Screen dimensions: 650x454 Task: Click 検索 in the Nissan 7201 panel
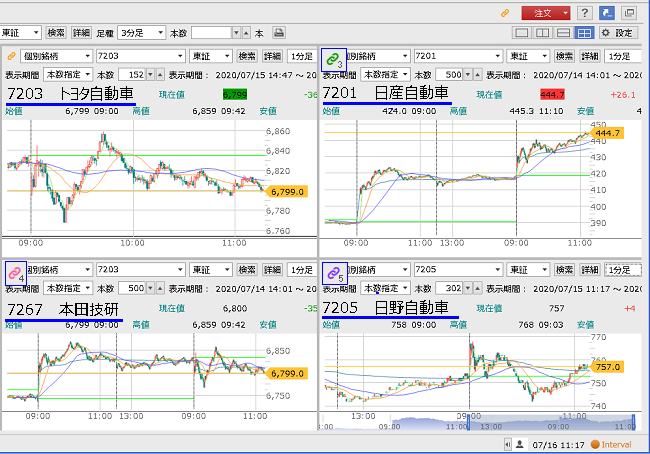tap(564, 56)
